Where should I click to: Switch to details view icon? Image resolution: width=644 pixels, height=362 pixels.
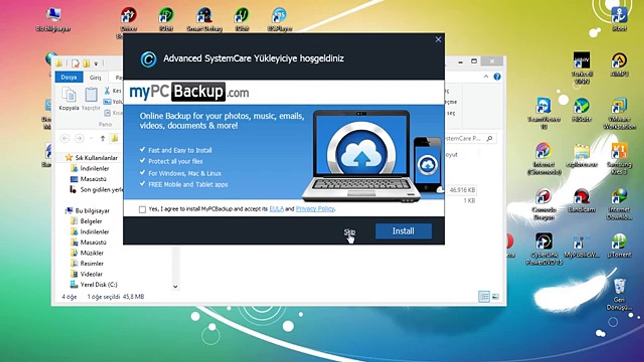click(x=484, y=297)
